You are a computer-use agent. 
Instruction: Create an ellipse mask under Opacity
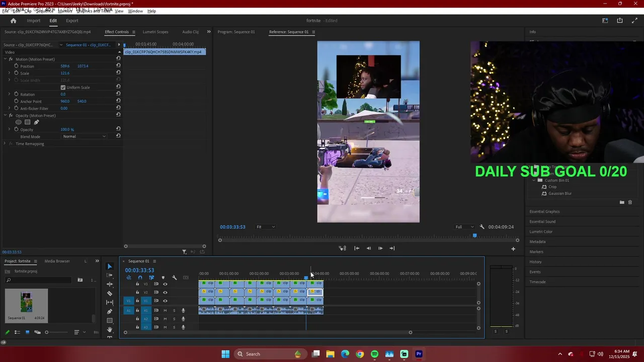[19, 122]
